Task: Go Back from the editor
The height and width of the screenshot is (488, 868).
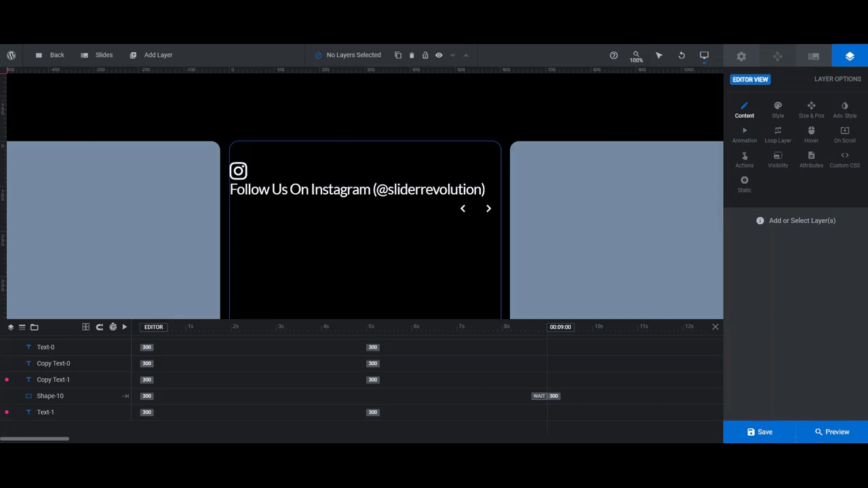Action: 50,55
